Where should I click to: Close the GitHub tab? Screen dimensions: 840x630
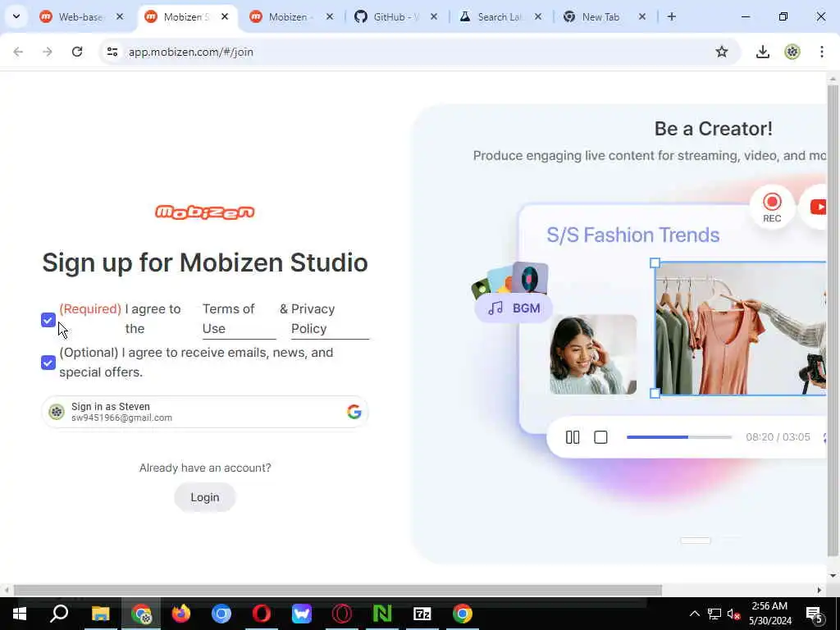tap(434, 16)
